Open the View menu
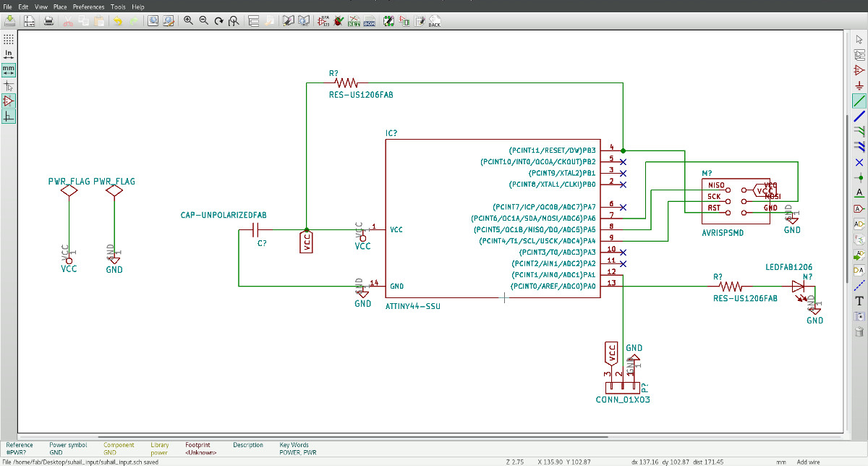868x466 pixels. pos(41,6)
